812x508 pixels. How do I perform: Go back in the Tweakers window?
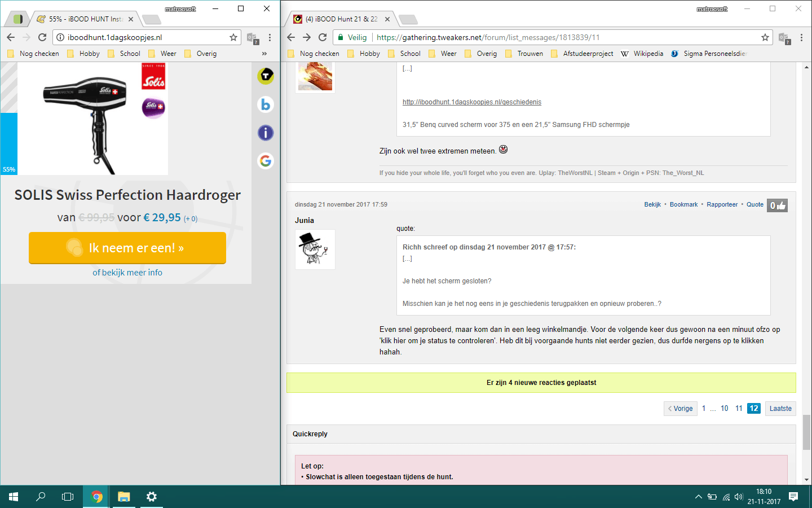[x=291, y=37]
